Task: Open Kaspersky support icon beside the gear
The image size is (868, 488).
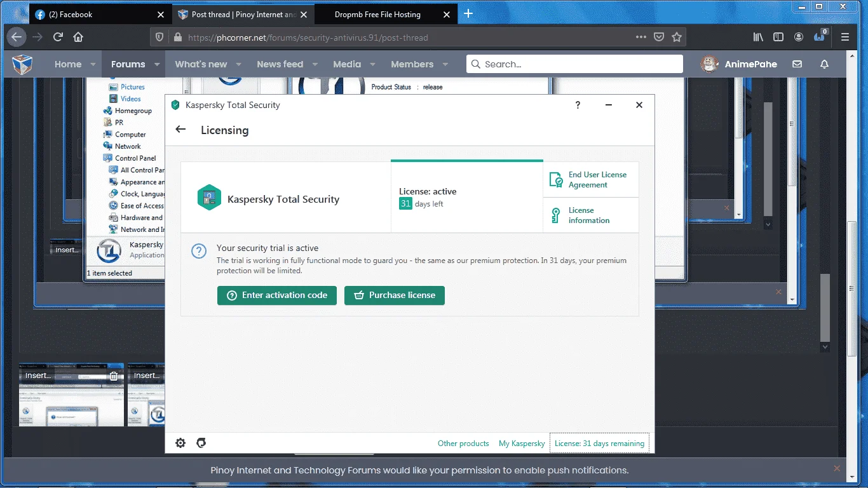Action: [x=201, y=443]
